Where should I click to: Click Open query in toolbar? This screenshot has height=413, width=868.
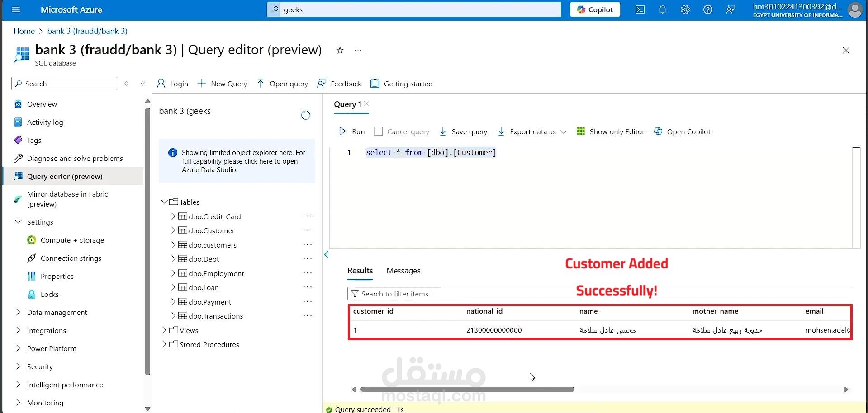pyautogui.click(x=282, y=84)
